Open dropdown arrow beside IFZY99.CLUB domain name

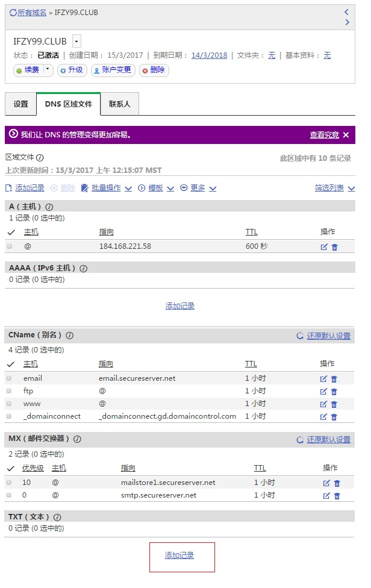click(x=76, y=41)
